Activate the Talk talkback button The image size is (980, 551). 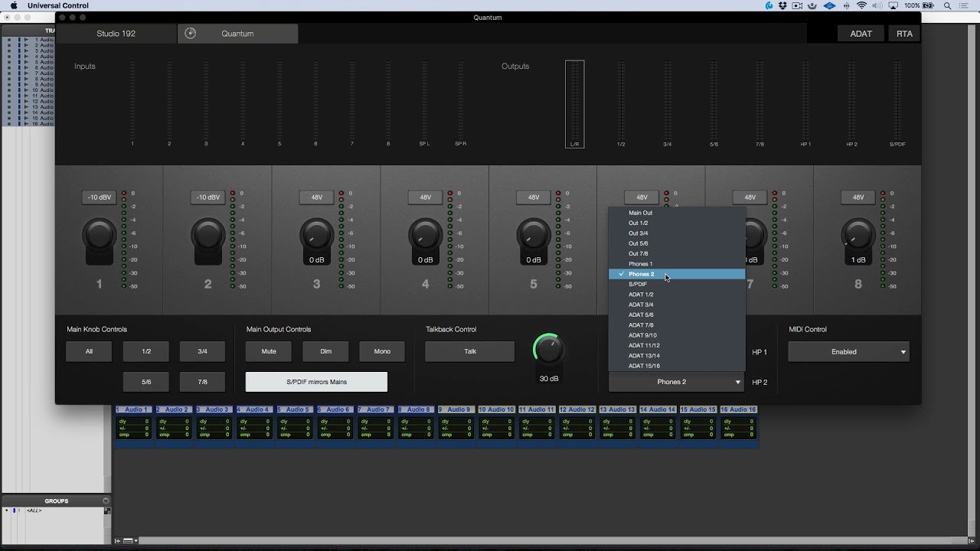470,352
